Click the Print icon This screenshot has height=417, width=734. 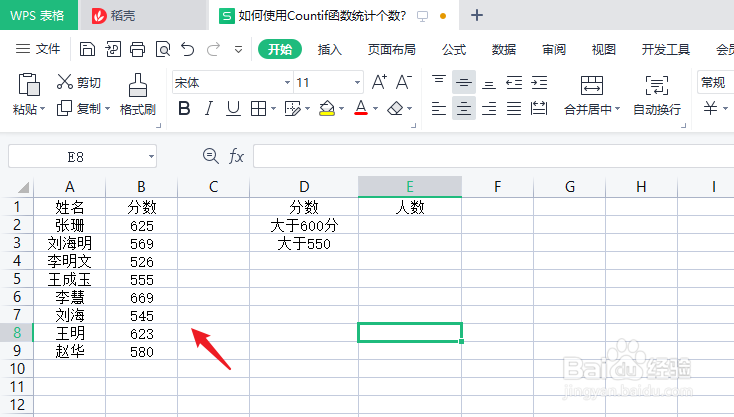138,49
